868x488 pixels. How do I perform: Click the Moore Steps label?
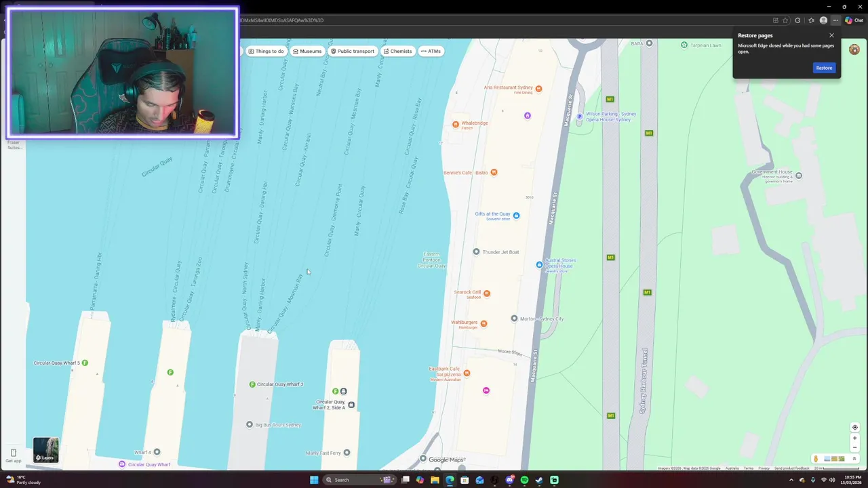click(510, 352)
